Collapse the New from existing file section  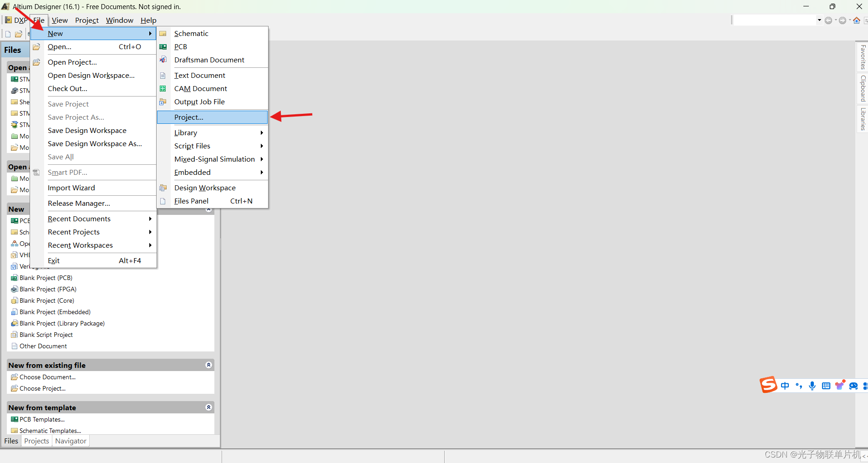[x=208, y=365]
